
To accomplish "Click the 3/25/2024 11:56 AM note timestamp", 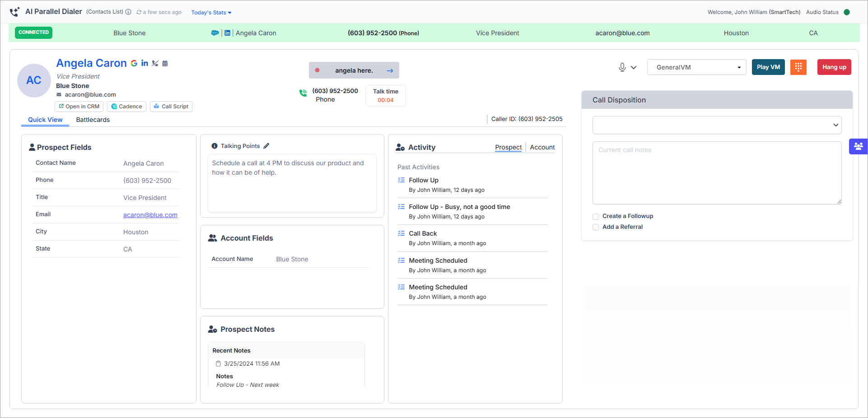I will pyautogui.click(x=252, y=364).
